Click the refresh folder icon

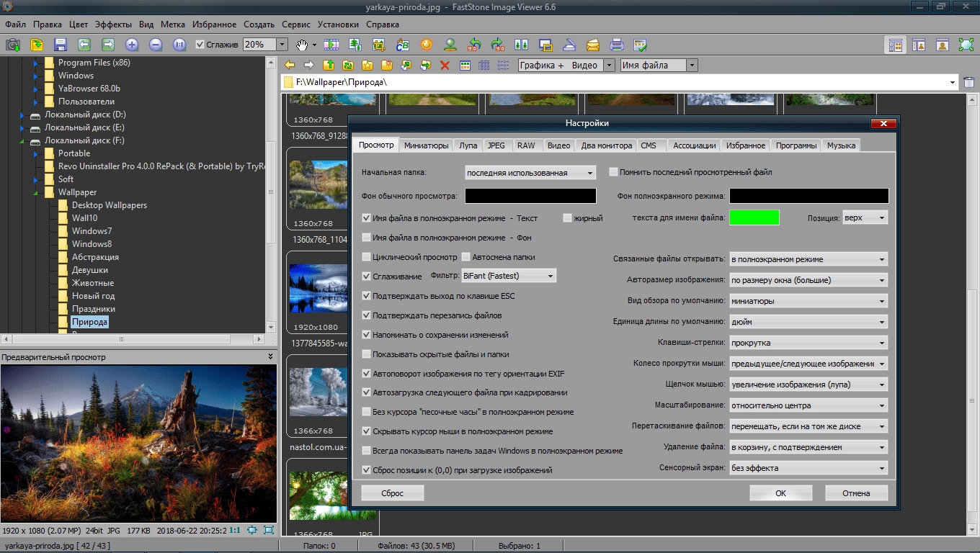pyautogui.click(x=348, y=65)
